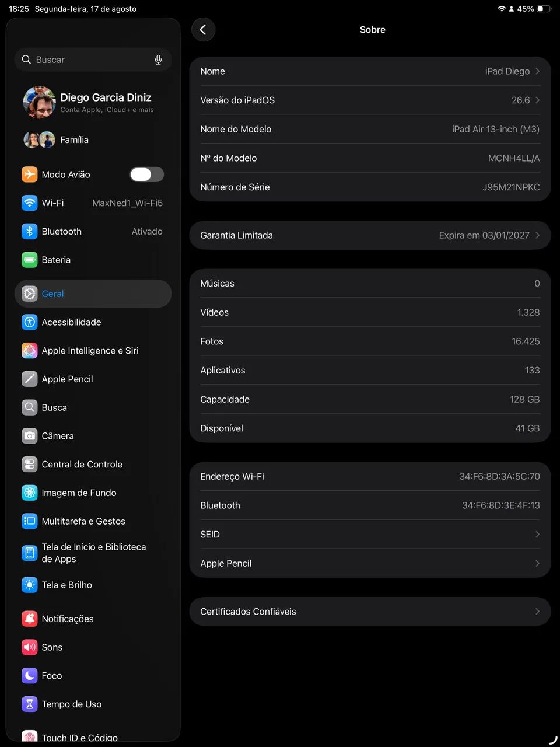
Task: Tap the Tela e Brilho icon
Action: click(x=30, y=585)
